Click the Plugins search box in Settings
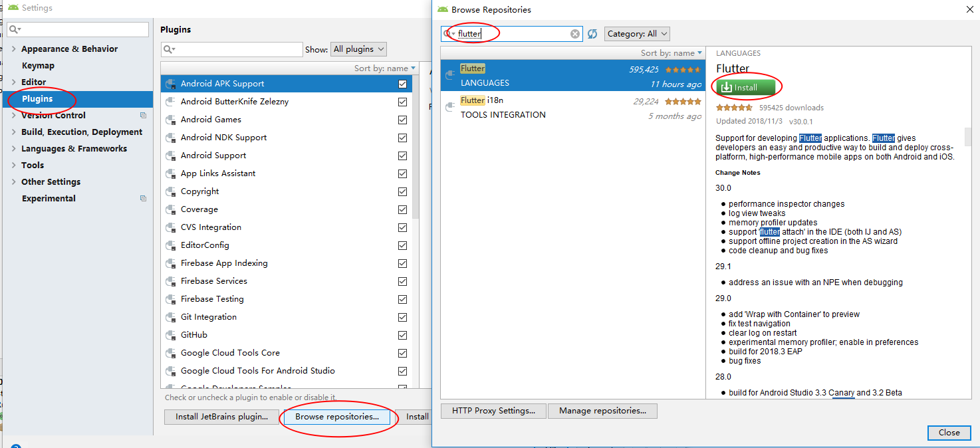The width and height of the screenshot is (980, 448). (231, 49)
